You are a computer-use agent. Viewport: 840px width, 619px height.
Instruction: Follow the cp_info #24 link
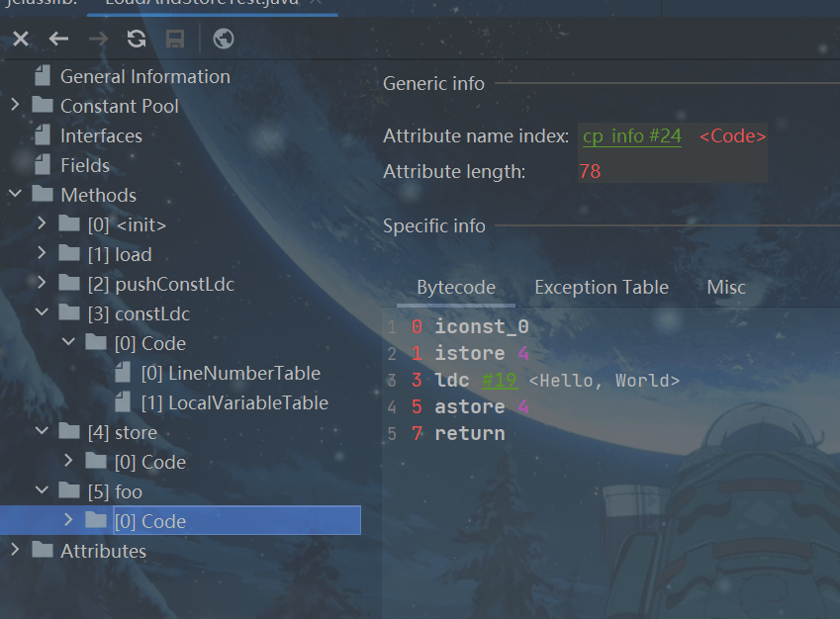click(632, 136)
